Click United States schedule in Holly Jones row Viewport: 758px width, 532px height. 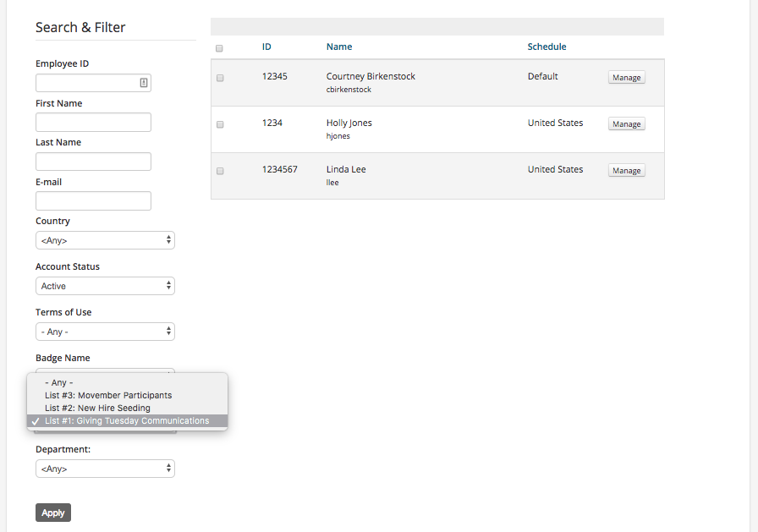tap(556, 123)
